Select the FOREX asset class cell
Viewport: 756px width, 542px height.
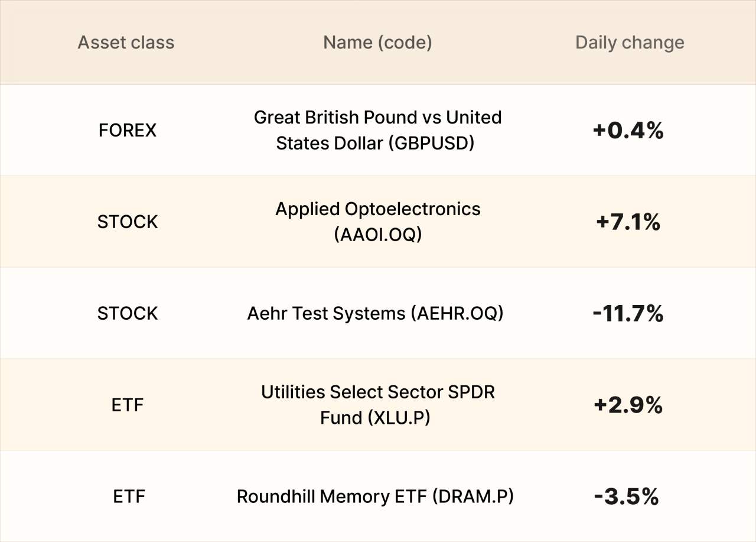128,130
